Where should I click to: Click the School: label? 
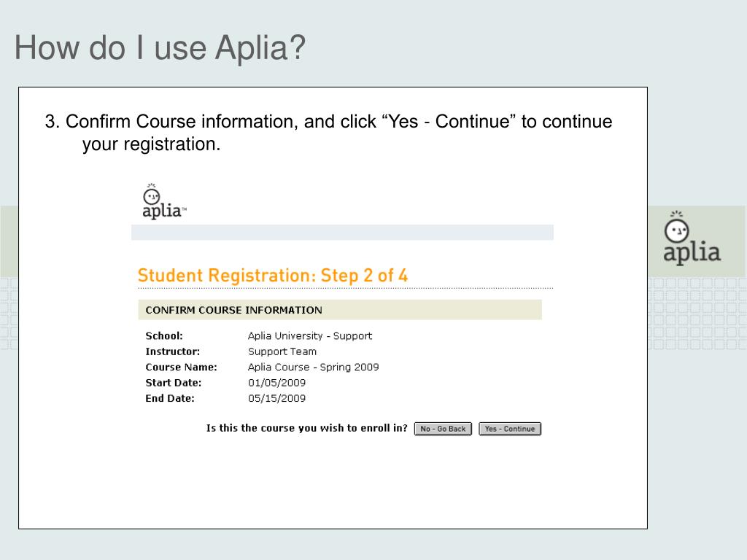tap(164, 335)
